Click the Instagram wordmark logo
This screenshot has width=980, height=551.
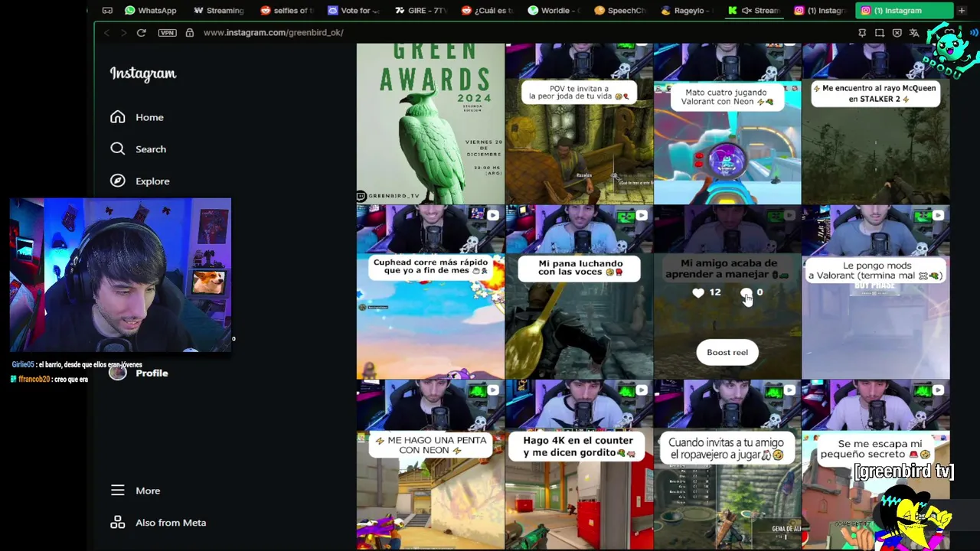click(143, 73)
